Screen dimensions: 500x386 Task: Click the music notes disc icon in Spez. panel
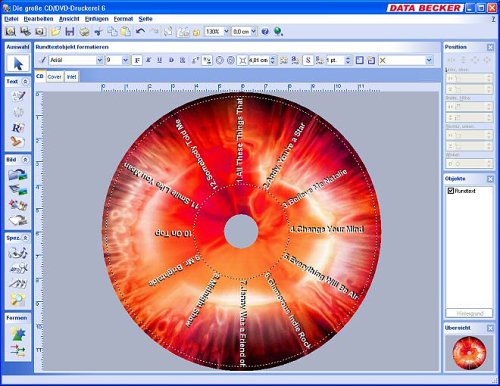click(x=18, y=253)
